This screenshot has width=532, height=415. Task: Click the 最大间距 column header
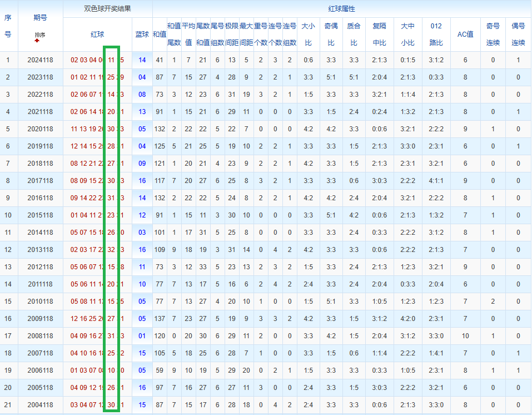point(246,34)
